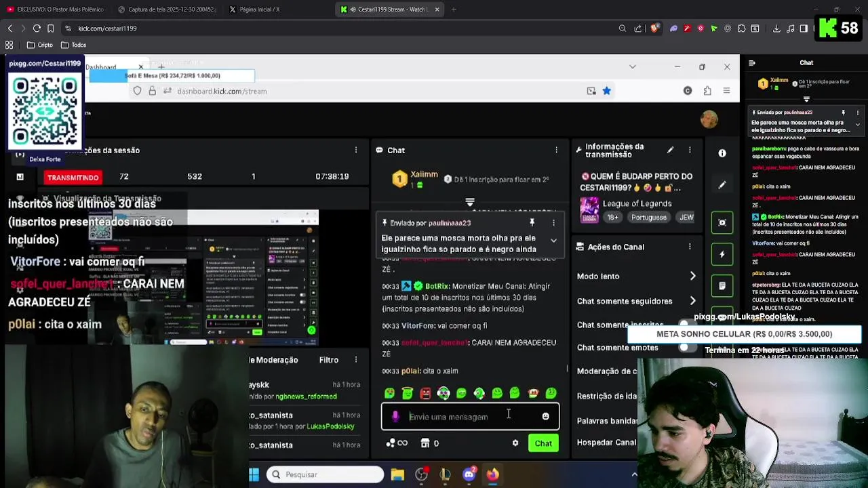Click the Envie uma mensagem input field

tap(471, 416)
